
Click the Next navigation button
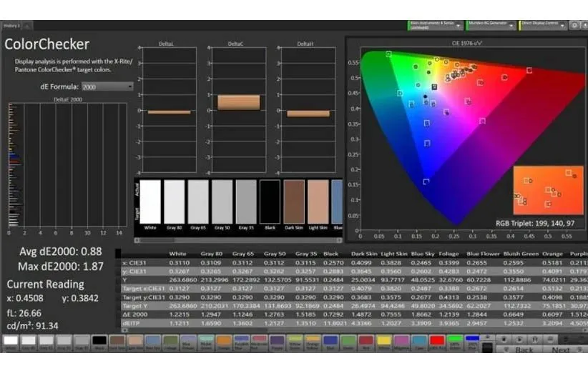pos(561,349)
